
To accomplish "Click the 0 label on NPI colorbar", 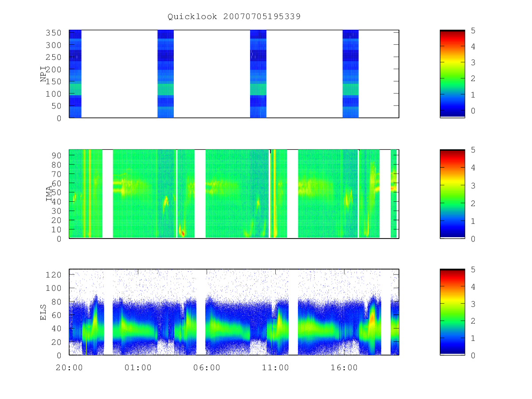I will point(473,111).
